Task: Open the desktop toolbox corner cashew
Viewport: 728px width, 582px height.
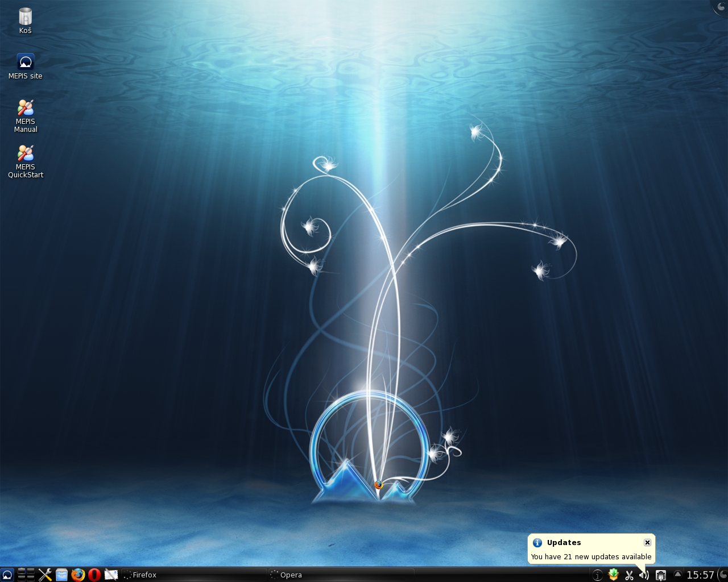Action: point(721,6)
